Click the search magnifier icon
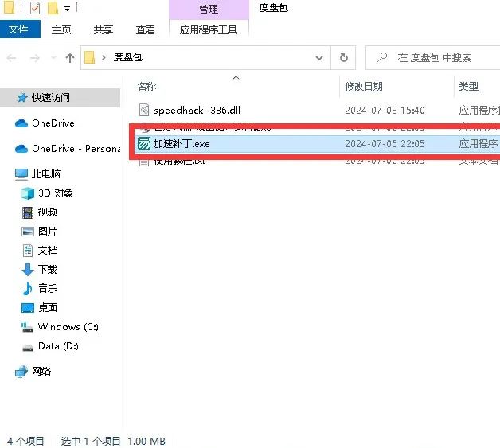This screenshot has width=500, height=448. [381, 57]
